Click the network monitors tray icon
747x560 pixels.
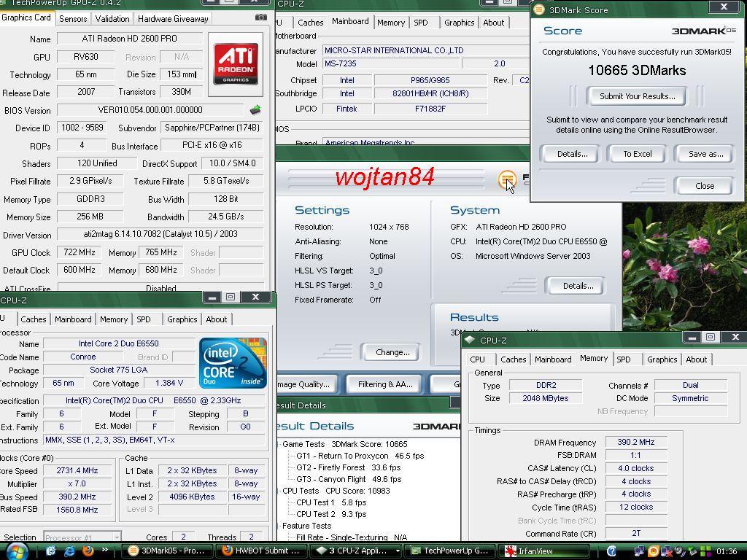point(638,551)
